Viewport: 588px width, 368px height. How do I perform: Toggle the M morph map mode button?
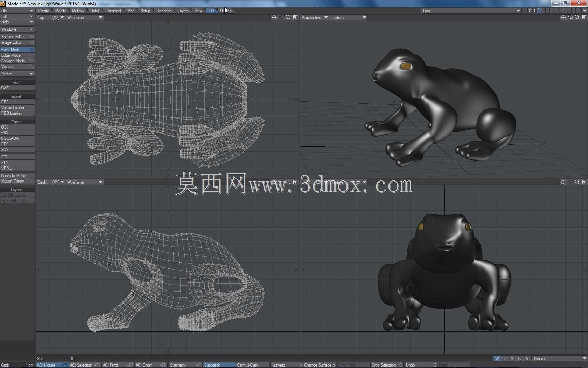coord(512,359)
